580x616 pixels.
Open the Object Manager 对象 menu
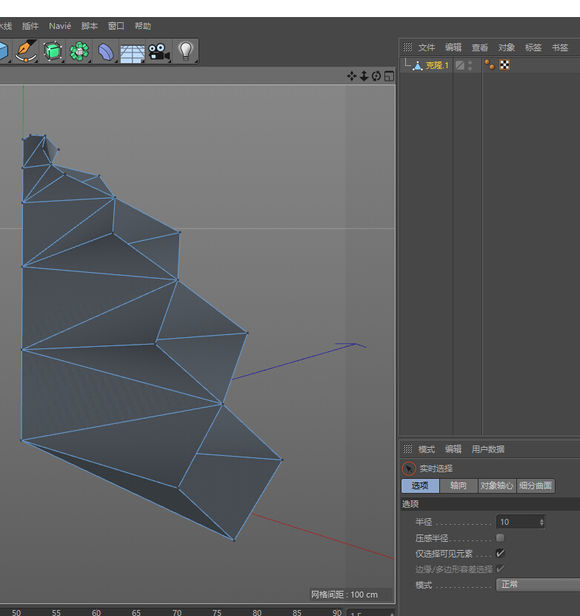(x=507, y=48)
